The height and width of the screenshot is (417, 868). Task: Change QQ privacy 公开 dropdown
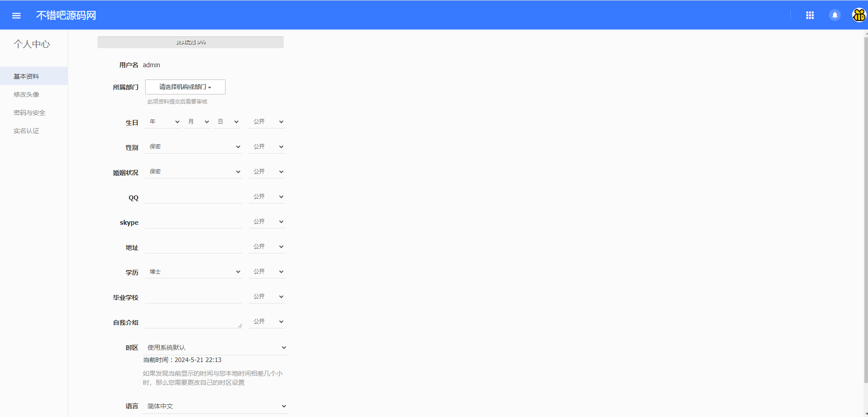click(x=267, y=197)
